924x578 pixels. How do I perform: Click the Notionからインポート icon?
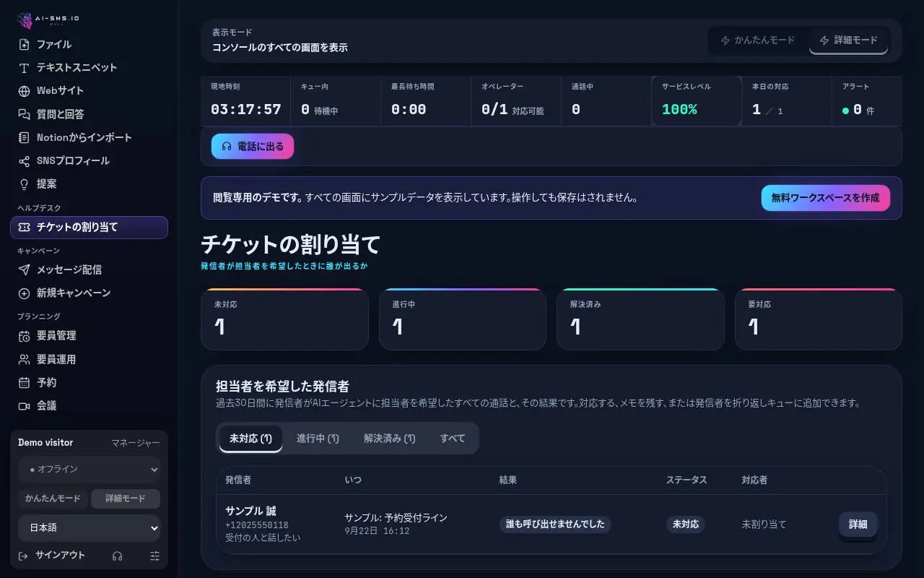[24, 137]
